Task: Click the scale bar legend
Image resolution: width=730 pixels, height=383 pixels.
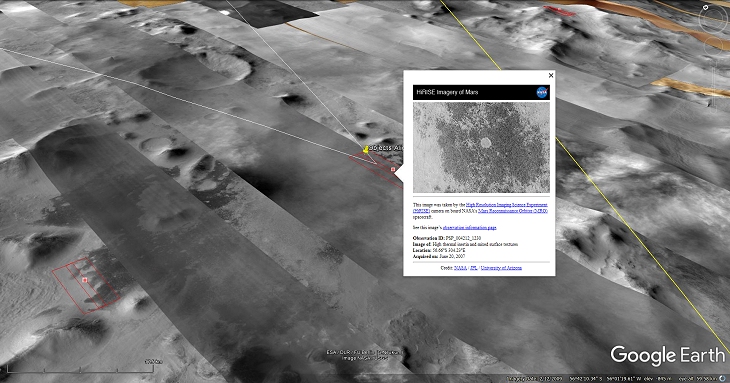Action: tap(81, 367)
